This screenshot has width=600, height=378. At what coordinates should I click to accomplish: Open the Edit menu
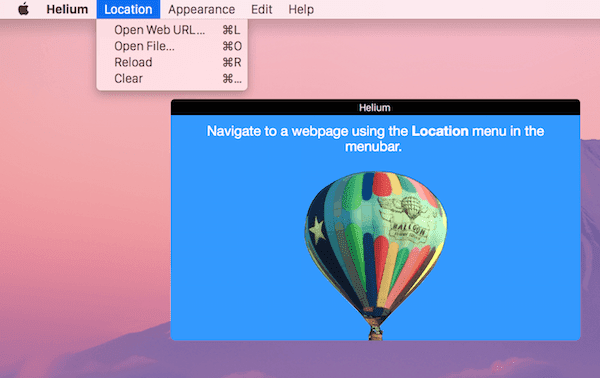[x=261, y=9]
